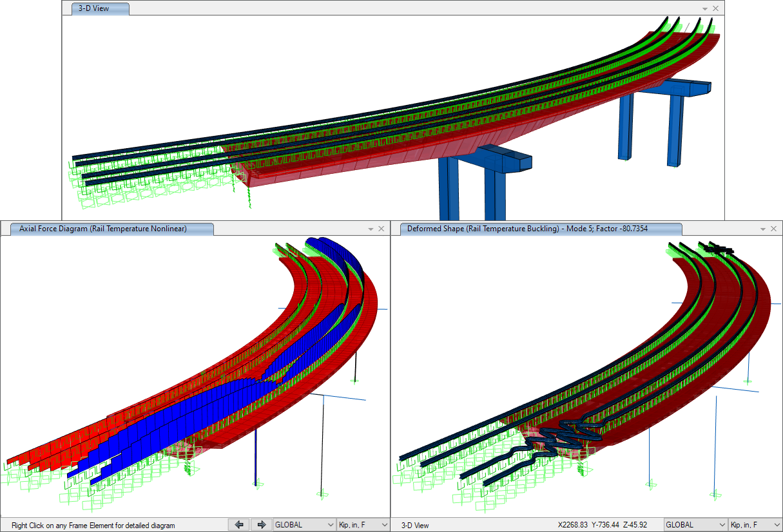The height and width of the screenshot is (532, 783).
Task: Click the previous step arrow in Axial Force window
Action: 238,525
